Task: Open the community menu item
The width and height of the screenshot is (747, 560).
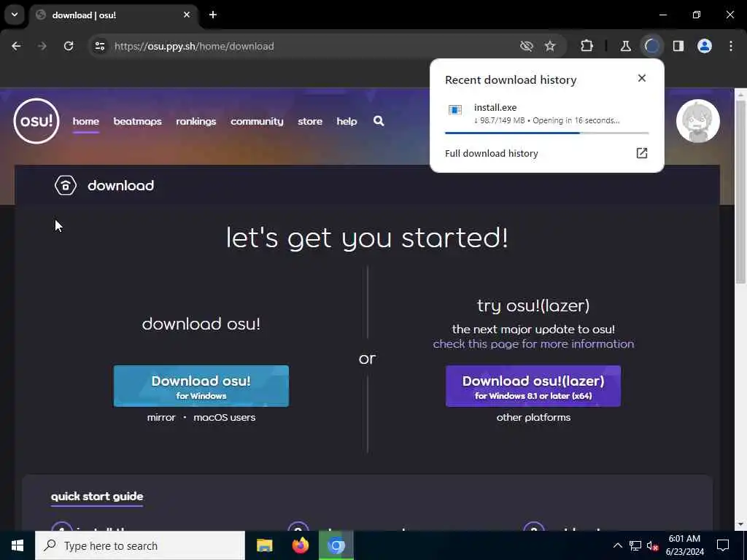Action: click(x=257, y=122)
